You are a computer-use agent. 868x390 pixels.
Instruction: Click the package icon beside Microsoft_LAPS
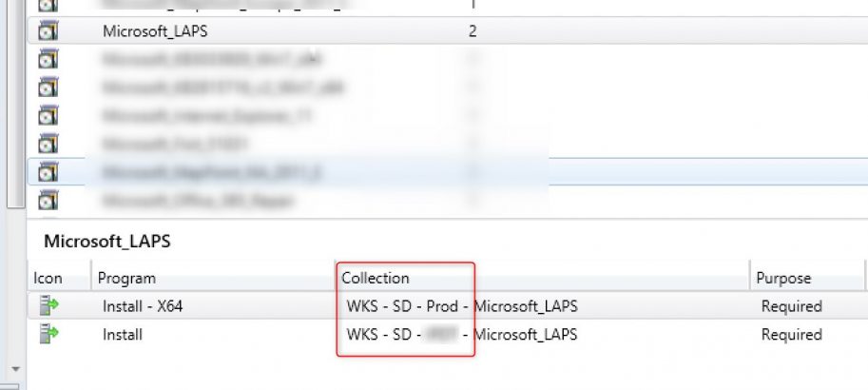coord(48,31)
